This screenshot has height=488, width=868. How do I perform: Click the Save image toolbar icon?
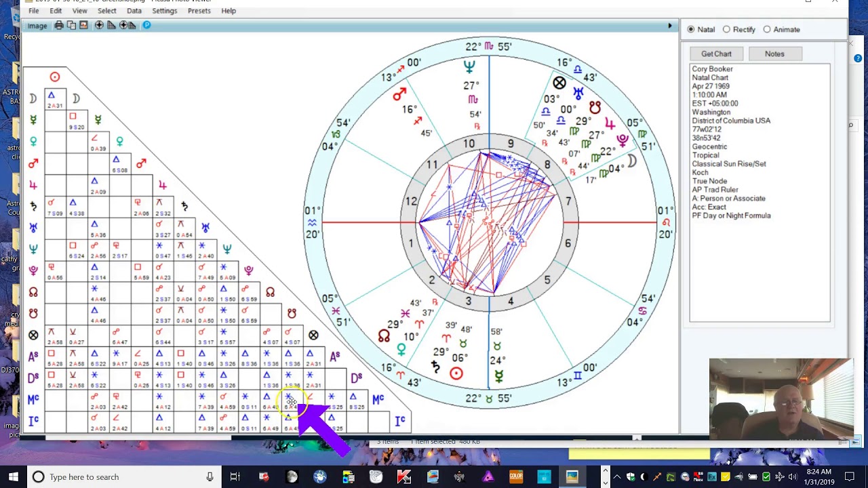(x=83, y=25)
